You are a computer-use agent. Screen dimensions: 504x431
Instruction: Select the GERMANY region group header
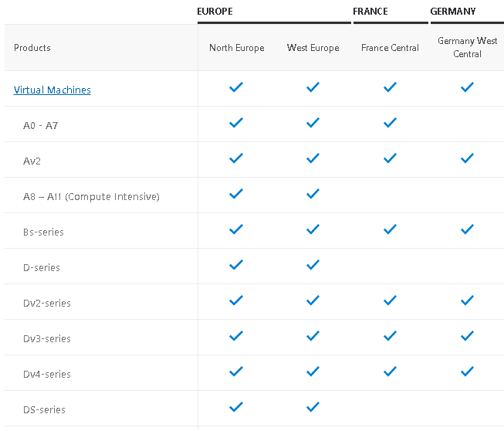pos(453,12)
